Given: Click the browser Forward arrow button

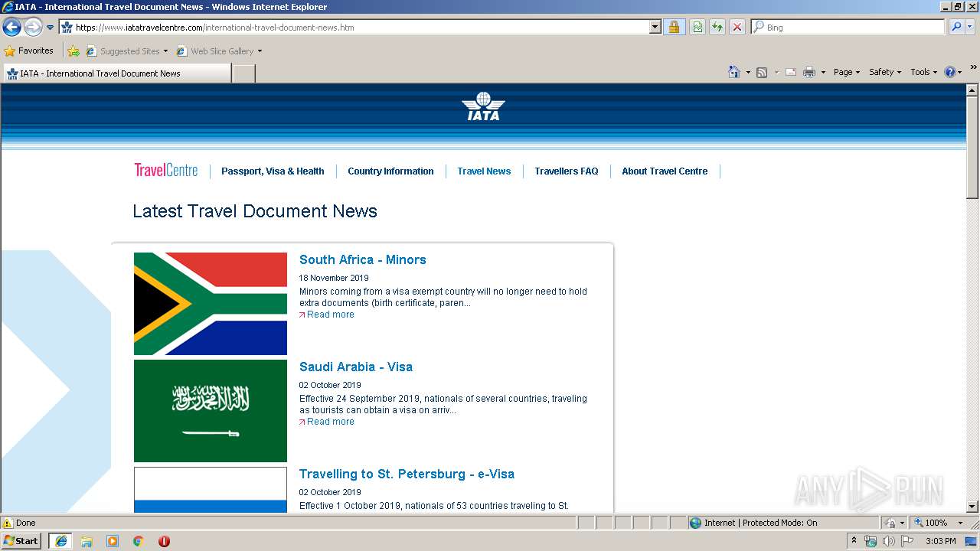Looking at the screenshot, I should point(33,28).
